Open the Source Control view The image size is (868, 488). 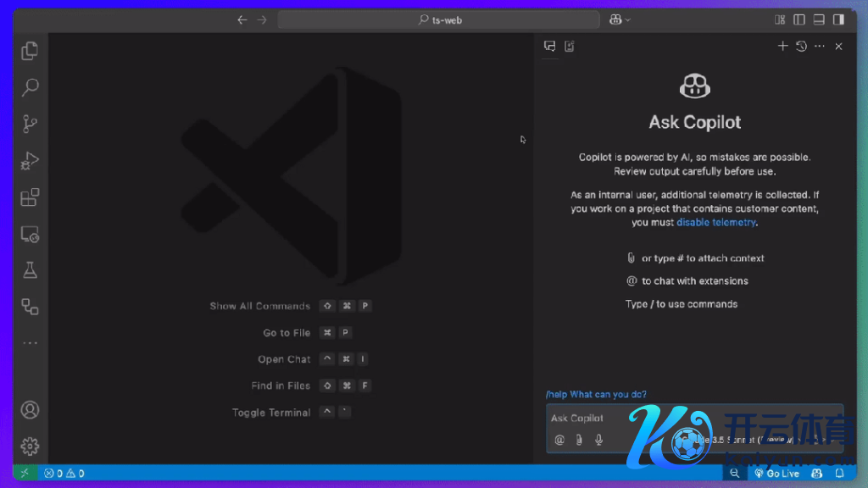(x=30, y=124)
